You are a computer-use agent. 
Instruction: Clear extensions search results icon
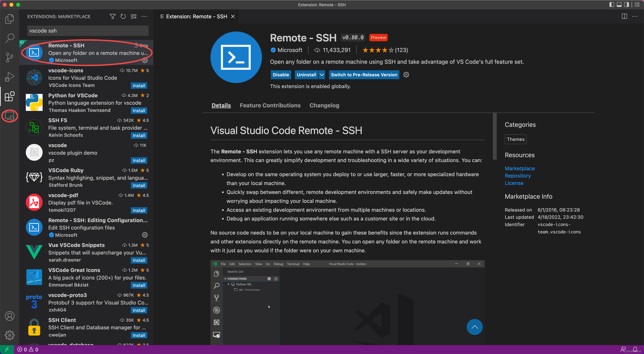(x=133, y=16)
